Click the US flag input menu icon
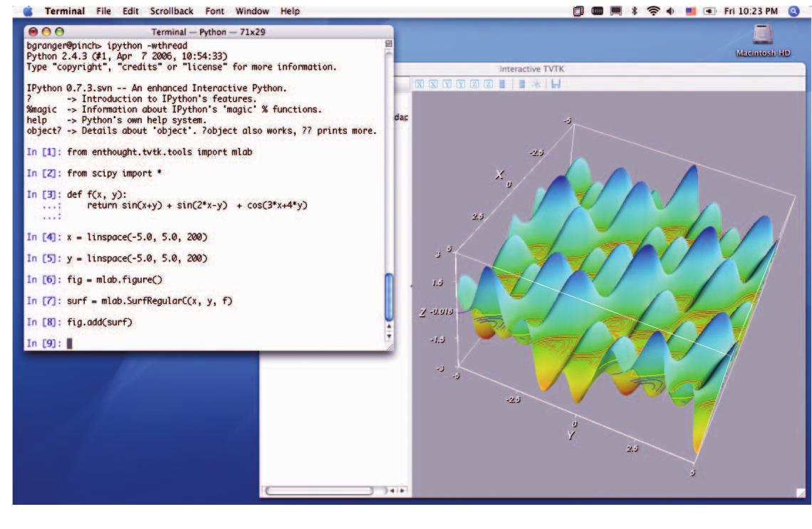812x529 pixels. click(x=691, y=11)
